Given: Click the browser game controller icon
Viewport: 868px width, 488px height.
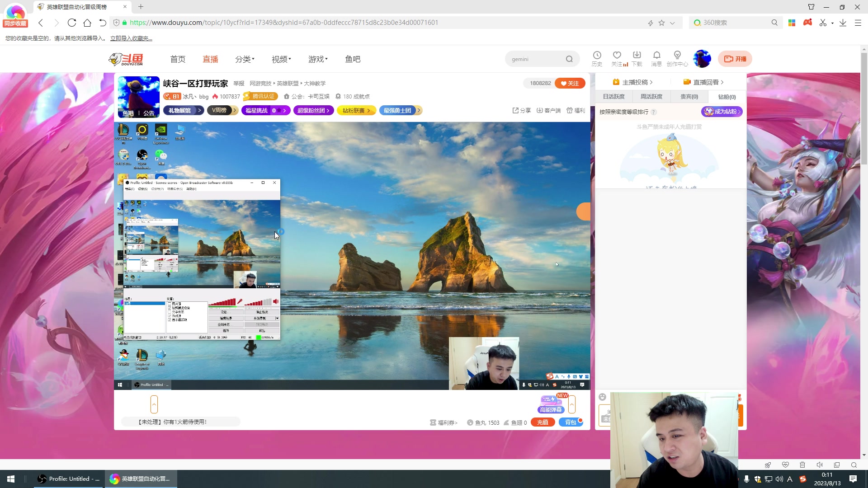Looking at the screenshot, I should pos(807,23).
